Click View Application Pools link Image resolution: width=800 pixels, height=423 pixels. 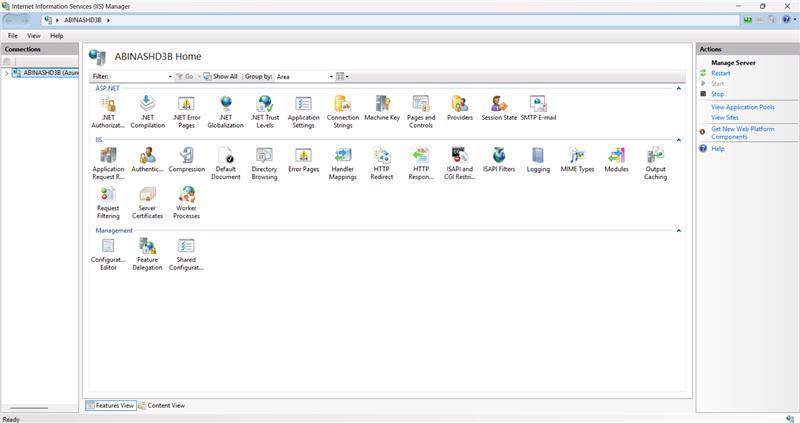pyautogui.click(x=743, y=107)
